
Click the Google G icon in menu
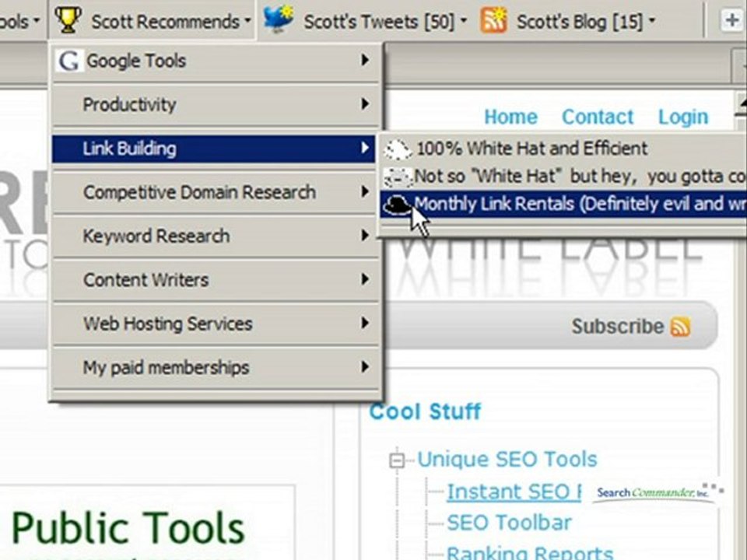coord(68,61)
